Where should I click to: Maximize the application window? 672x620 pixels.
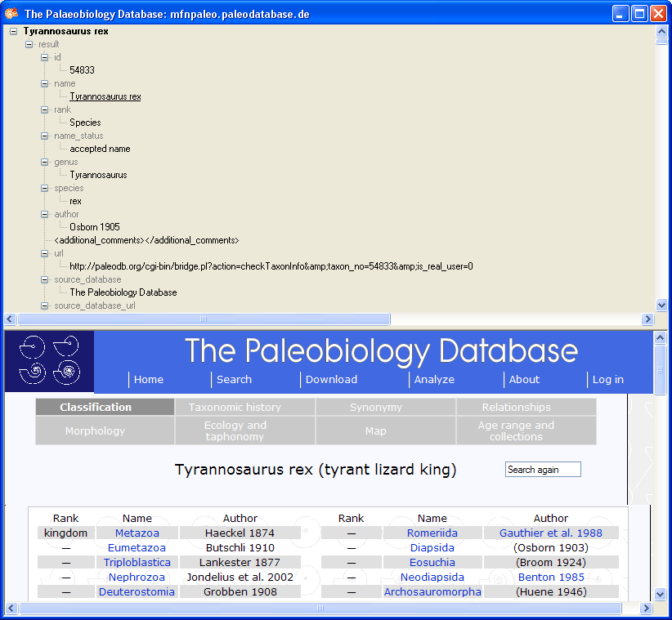[639, 13]
